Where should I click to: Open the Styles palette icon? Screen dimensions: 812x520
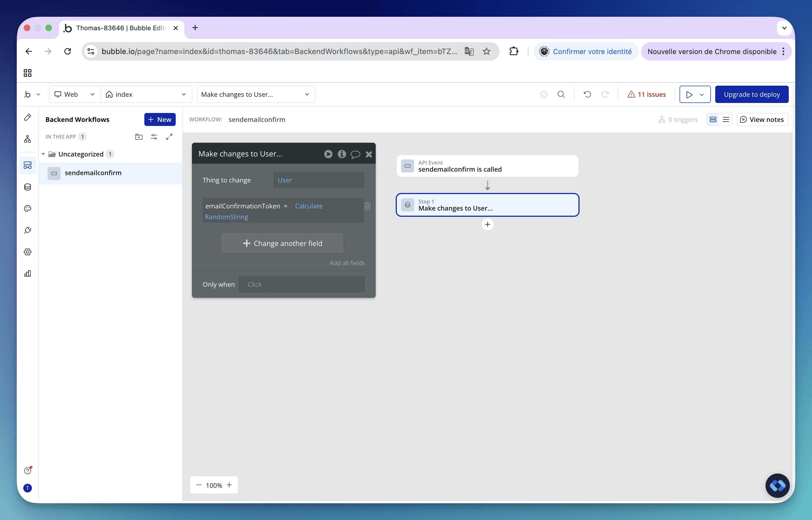[28, 209]
